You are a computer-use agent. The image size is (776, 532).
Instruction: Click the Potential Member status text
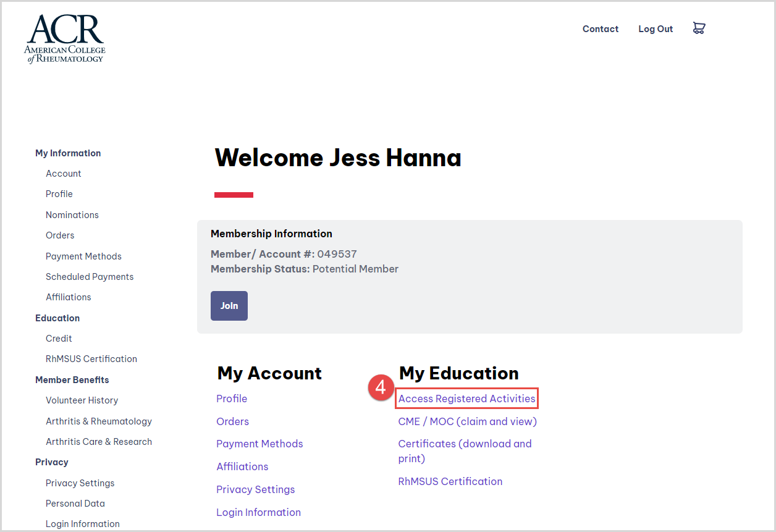click(x=355, y=269)
